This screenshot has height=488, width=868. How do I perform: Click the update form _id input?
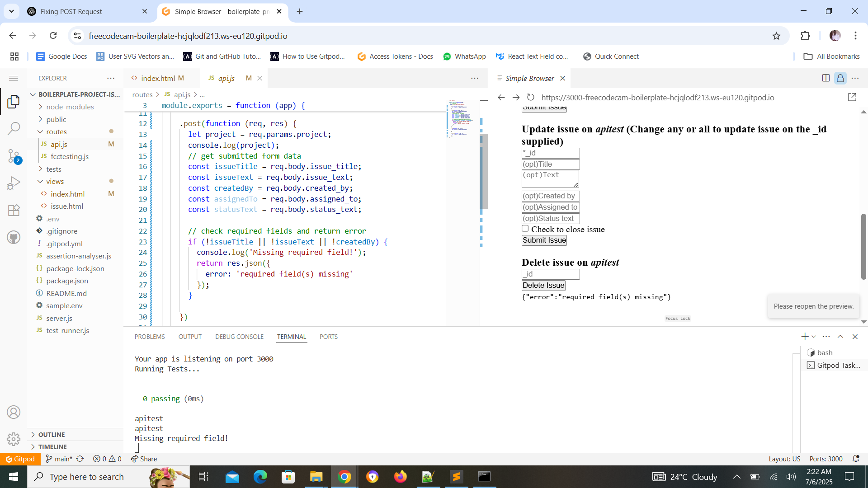(x=551, y=153)
